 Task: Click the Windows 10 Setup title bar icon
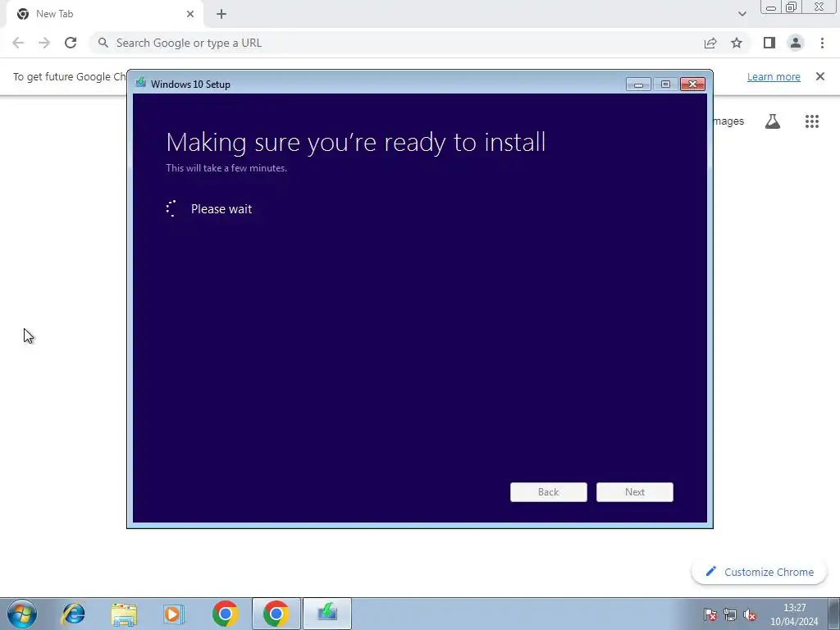click(x=141, y=83)
